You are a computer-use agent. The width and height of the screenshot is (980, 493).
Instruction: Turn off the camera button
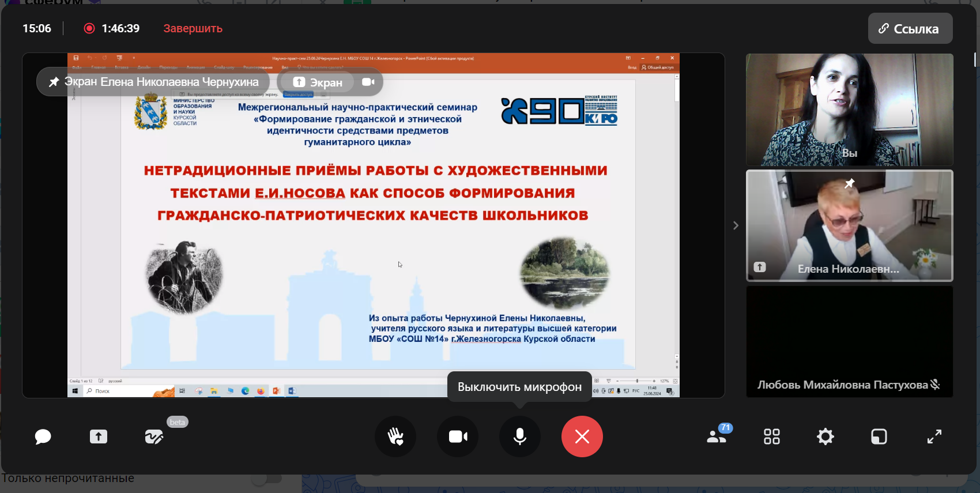pyautogui.click(x=458, y=436)
